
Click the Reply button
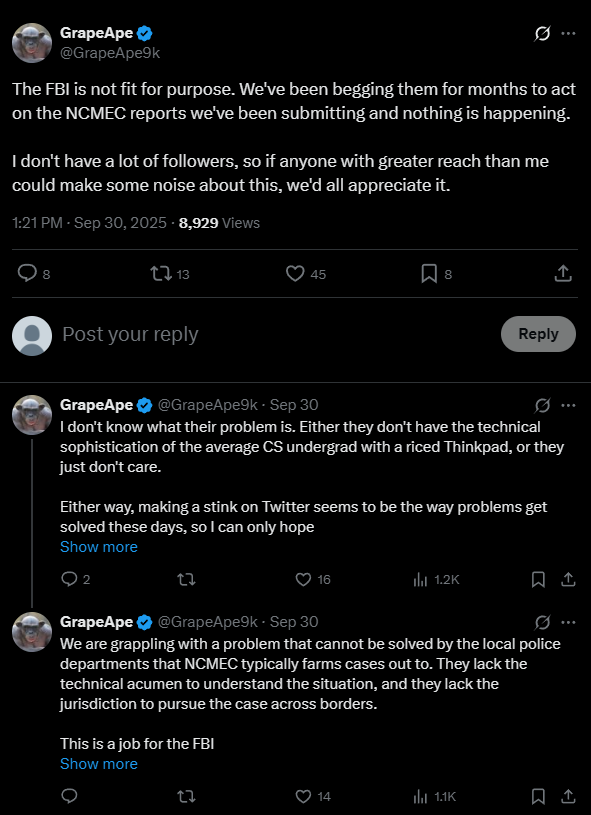click(538, 334)
